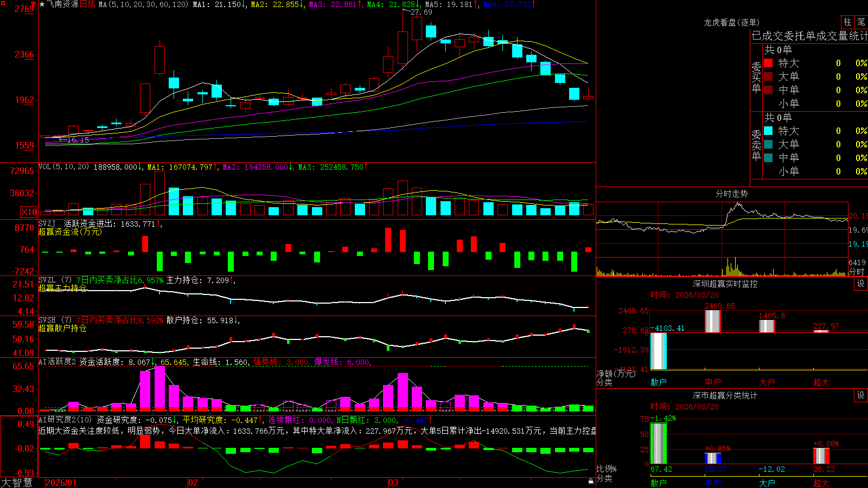The height and width of the screenshot is (488, 868).
Task: Click the 日线 period label
Action: tap(87, 4)
